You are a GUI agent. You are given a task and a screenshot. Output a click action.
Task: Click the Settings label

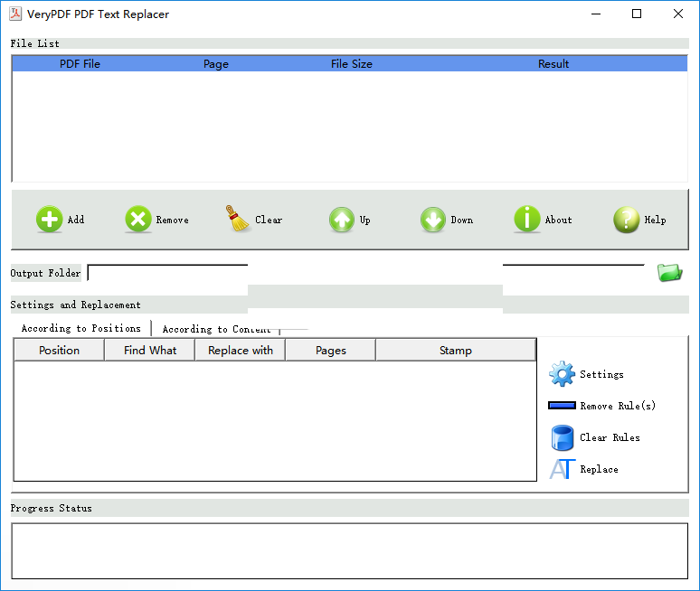(x=601, y=374)
